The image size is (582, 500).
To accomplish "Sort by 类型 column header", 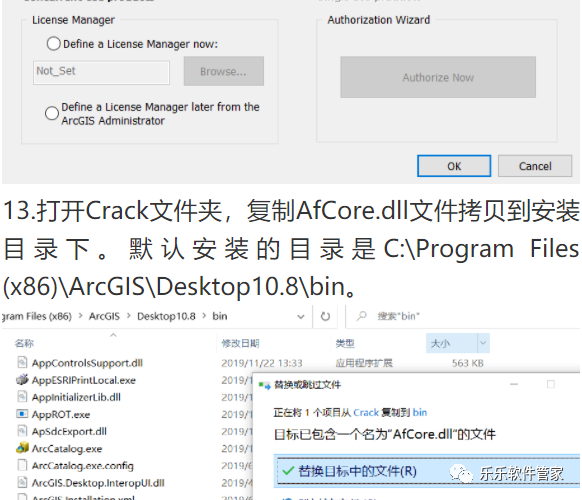I will (345, 343).
